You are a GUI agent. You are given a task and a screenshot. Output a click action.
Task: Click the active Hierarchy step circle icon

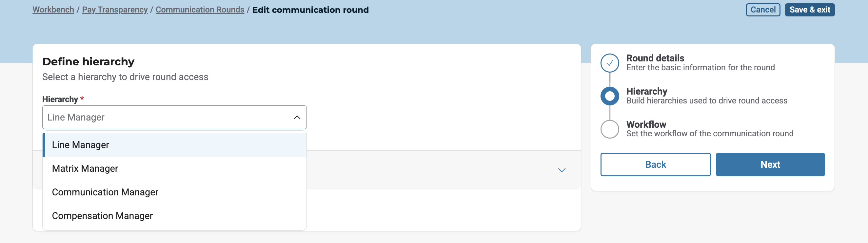coord(610,96)
